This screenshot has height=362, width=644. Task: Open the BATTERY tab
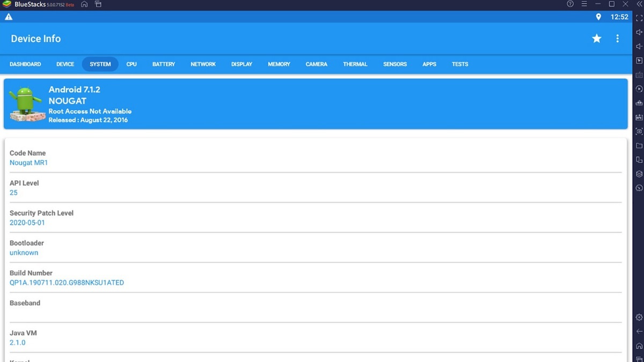(x=164, y=64)
